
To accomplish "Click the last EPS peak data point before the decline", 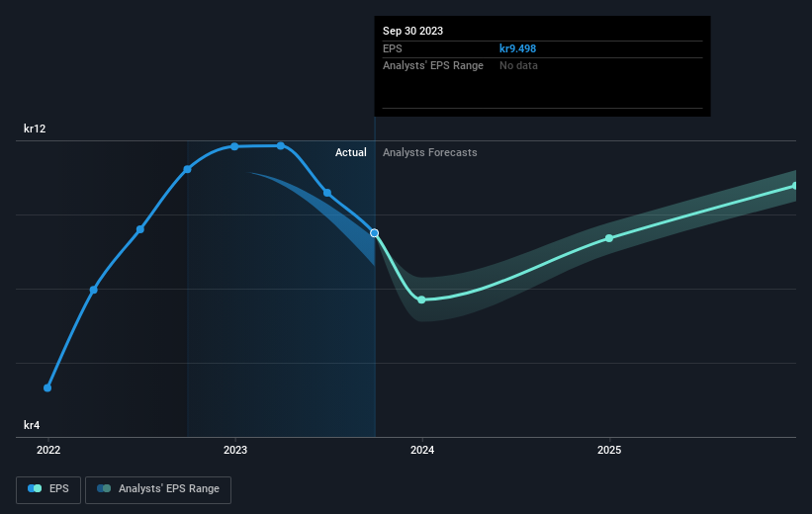I will coord(281,146).
